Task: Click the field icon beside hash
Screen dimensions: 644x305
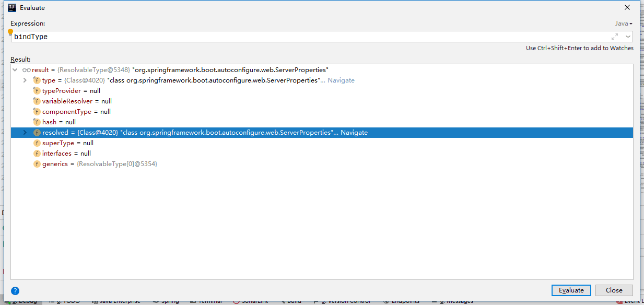Action: 37,122
